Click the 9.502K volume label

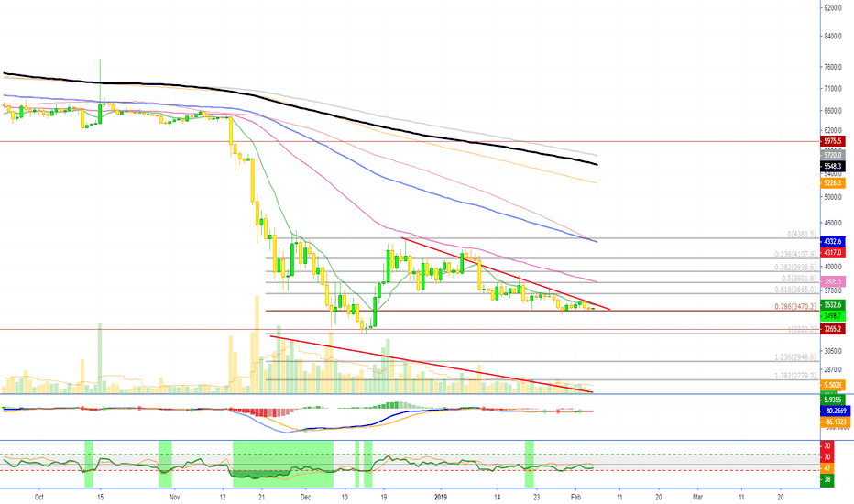click(x=833, y=385)
